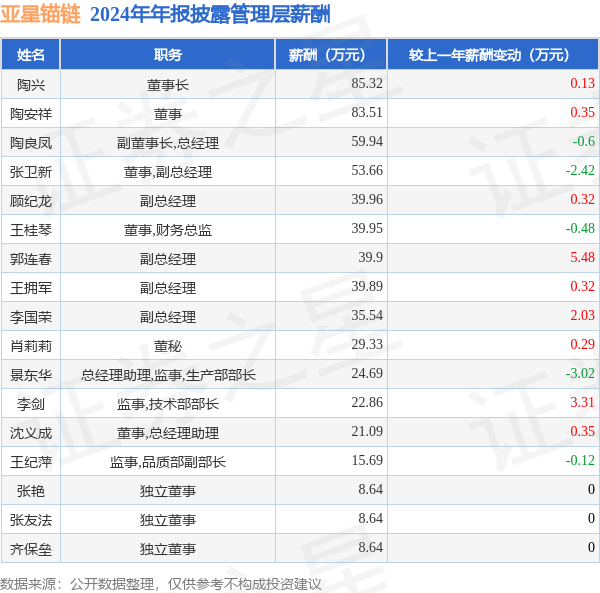Click the 姓名 column header
The image size is (600, 593).
(31, 55)
